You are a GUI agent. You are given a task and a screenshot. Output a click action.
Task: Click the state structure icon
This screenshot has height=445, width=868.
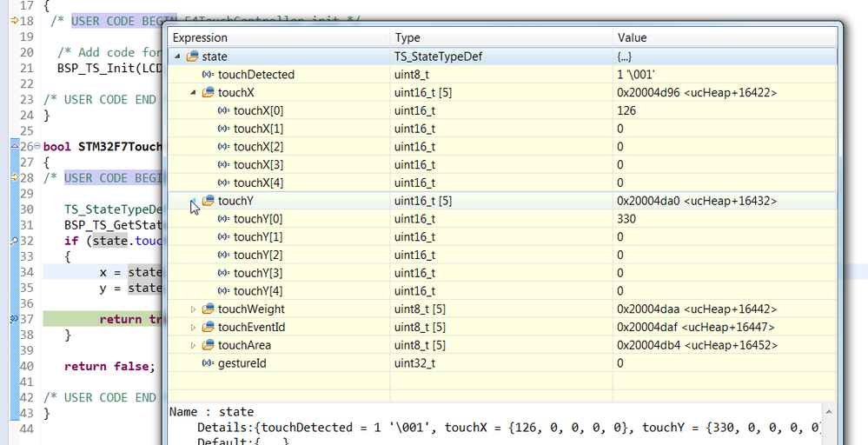click(192, 56)
